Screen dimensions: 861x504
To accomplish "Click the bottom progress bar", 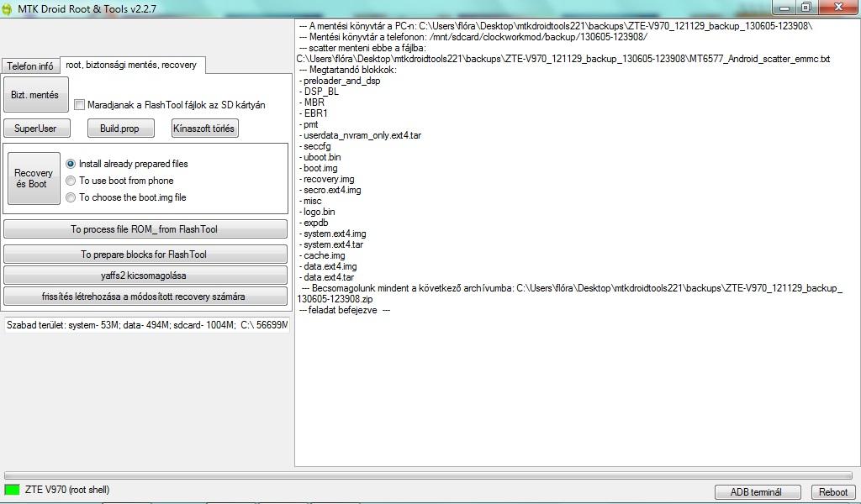I will tap(428, 475).
